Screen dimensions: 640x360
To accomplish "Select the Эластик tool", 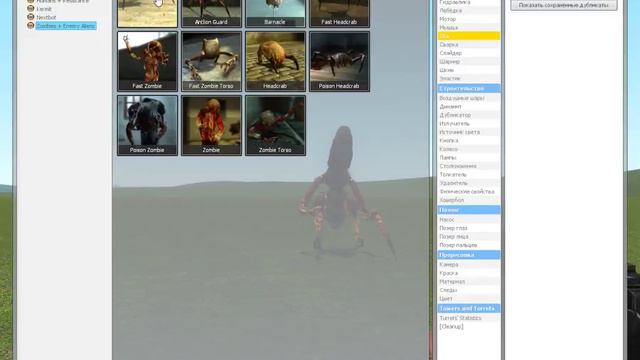I will pos(469,78).
